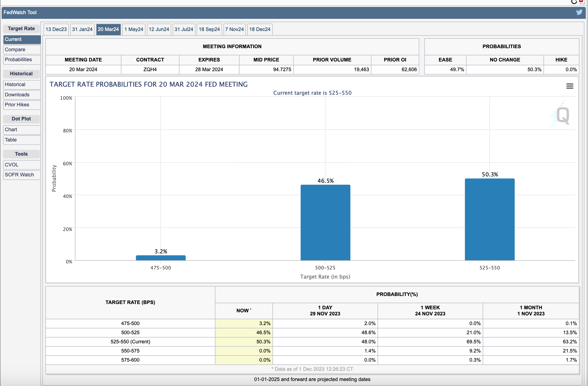Select the 31 Jan24 meeting tab
This screenshot has height=386, width=588.
(82, 29)
